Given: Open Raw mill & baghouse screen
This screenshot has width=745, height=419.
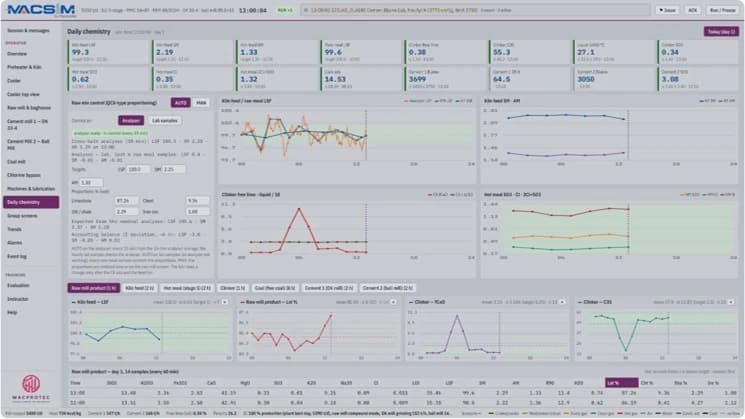Looking at the screenshot, I should (29, 108).
